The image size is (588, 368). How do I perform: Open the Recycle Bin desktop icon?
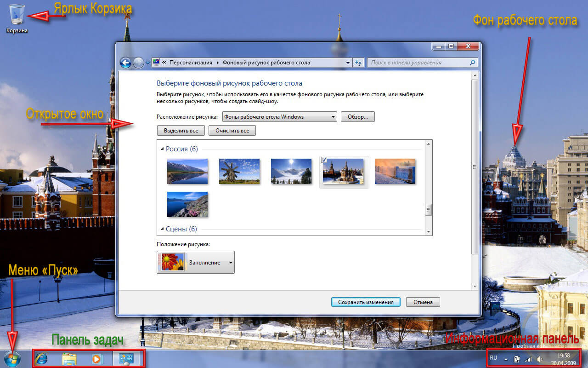(x=17, y=15)
